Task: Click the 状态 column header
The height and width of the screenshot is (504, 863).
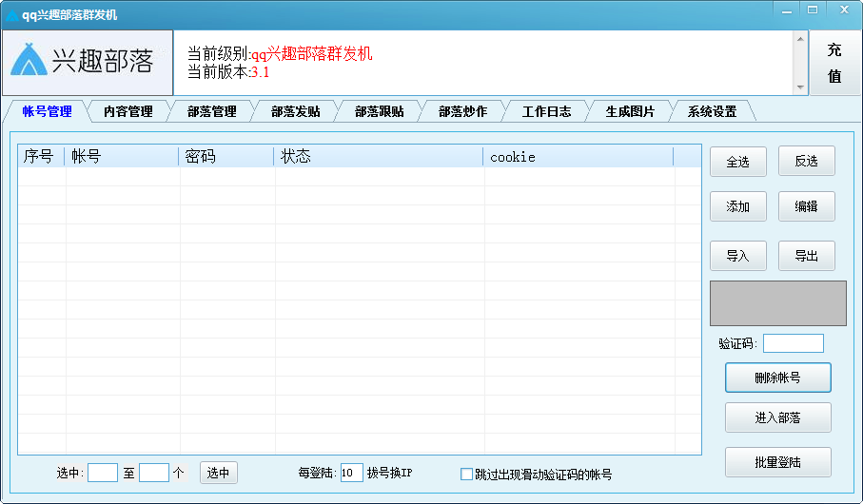Action: [379, 157]
